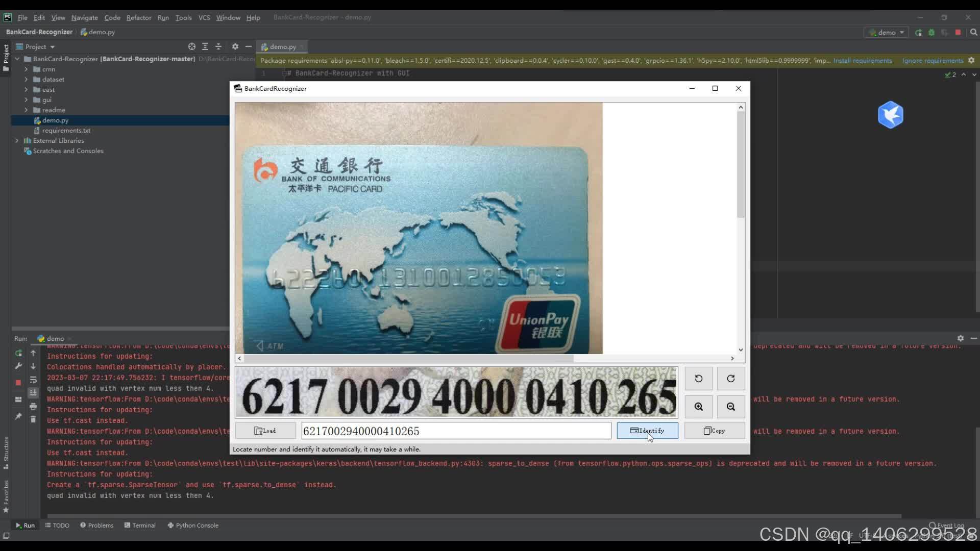Zoom out on the card image
The height and width of the screenshot is (551, 980).
pos(731,407)
